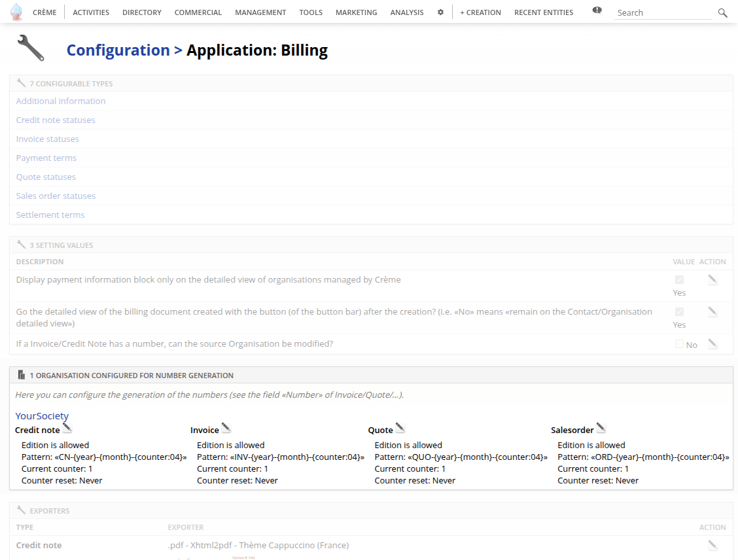Image resolution: width=738 pixels, height=560 pixels.
Task: Open the + Creation menu
Action: 480,12
